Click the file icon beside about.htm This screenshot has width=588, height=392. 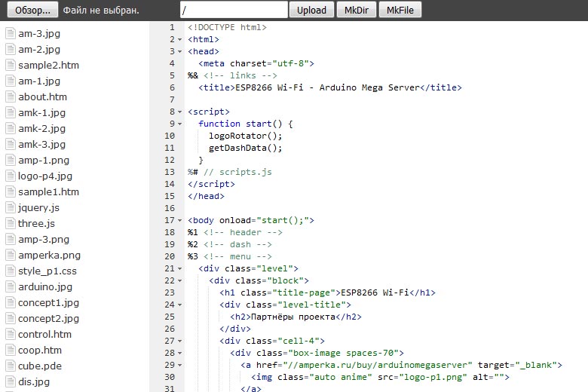(x=11, y=96)
